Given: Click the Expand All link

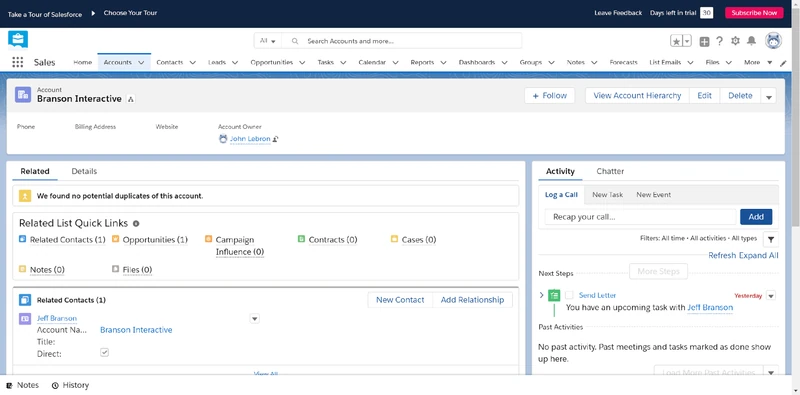Looking at the screenshot, I should 759,256.
